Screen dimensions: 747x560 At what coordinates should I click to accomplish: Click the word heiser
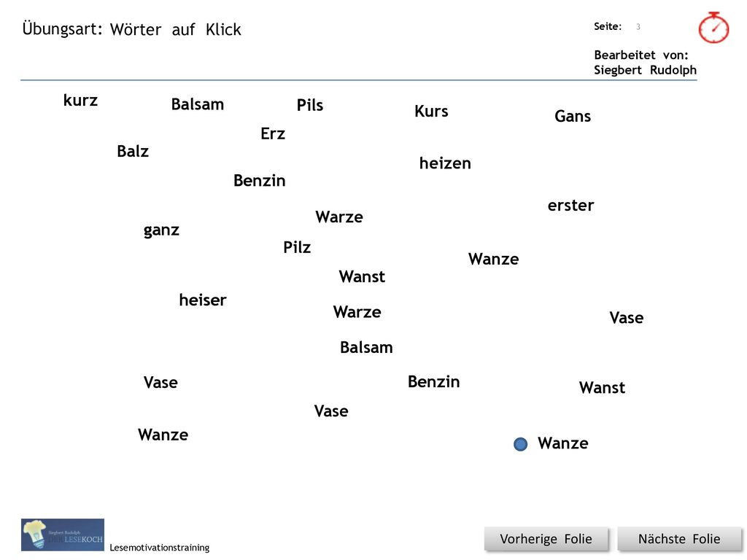(203, 300)
